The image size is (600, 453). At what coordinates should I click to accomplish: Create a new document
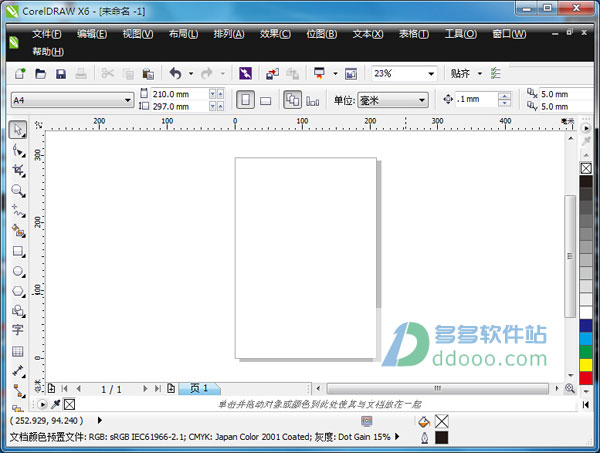pyautogui.click(x=20, y=73)
